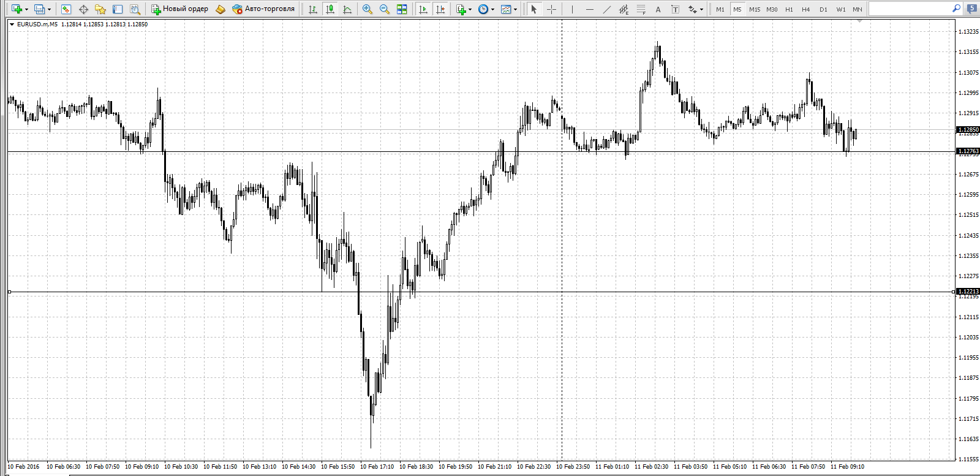Expand the Templates dropdown arrow
This screenshot has height=476, width=980.
(x=515, y=9)
